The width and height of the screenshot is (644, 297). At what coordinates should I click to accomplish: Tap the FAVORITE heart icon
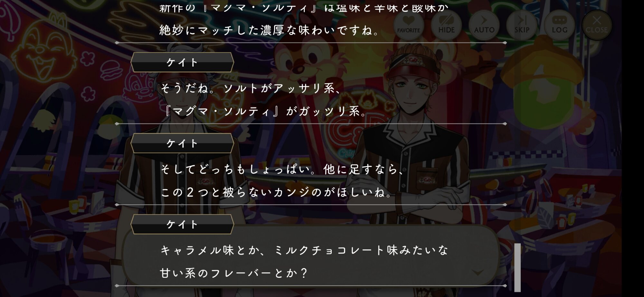409,25
